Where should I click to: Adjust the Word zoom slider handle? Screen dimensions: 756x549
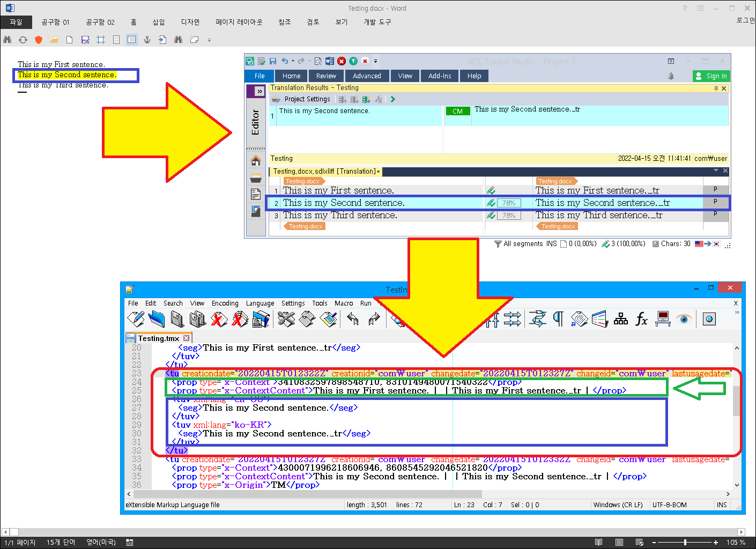pyautogui.click(x=685, y=543)
